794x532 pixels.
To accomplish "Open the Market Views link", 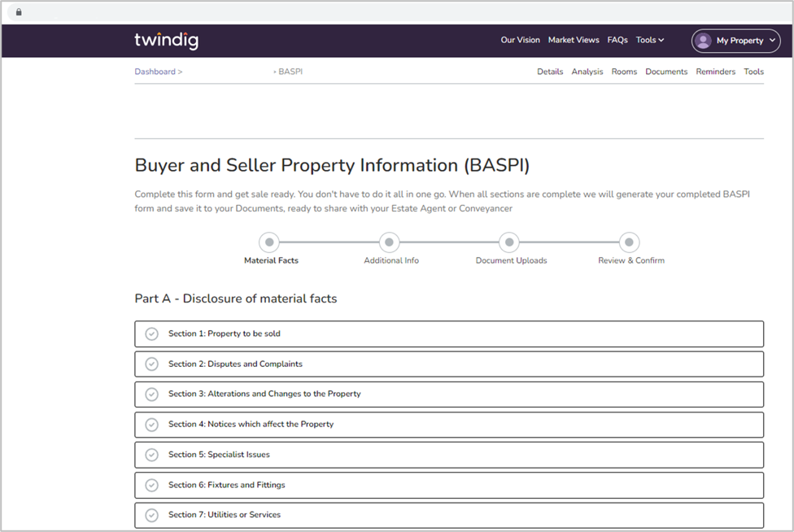I will [574, 40].
